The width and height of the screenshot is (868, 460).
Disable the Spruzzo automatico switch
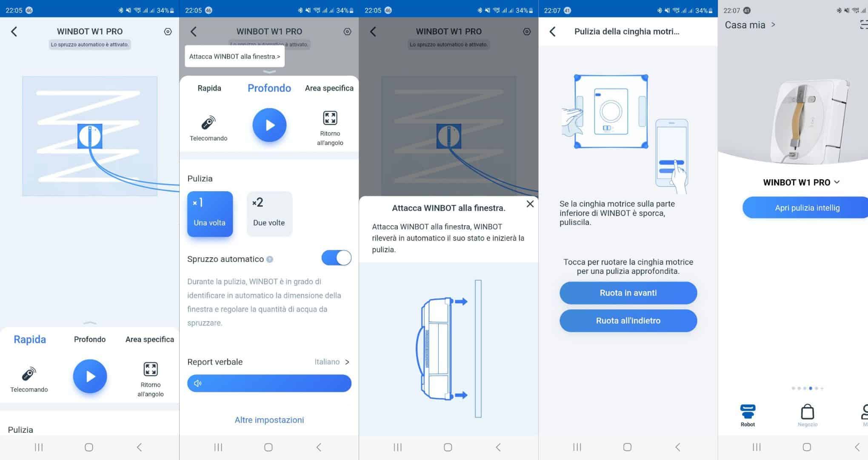point(337,258)
